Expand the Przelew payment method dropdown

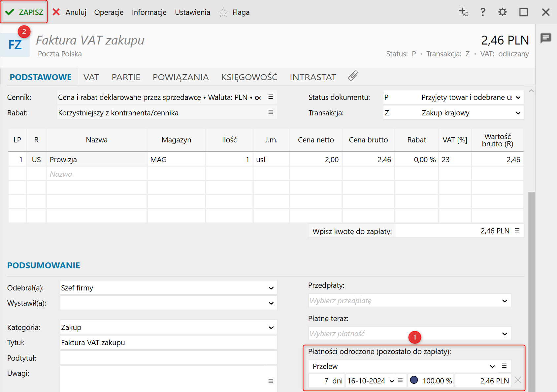(x=492, y=366)
